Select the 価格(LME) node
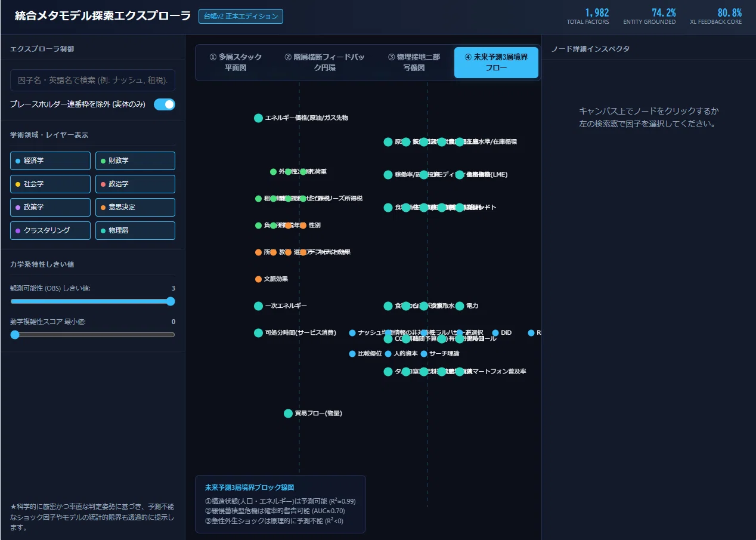Screen dimensions: 756x540 (x=460, y=175)
